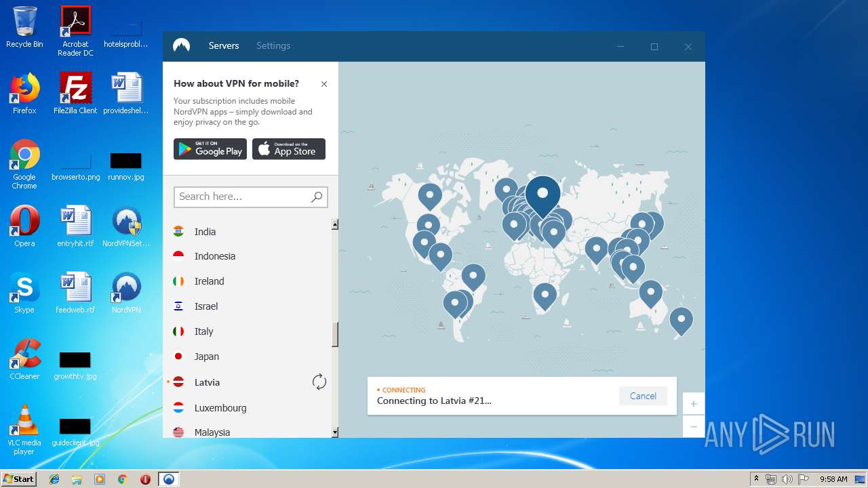This screenshot has height=488, width=868.
Task: Cancel the Latvia connection attempt
Action: pyautogui.click(x=643, y=396)
